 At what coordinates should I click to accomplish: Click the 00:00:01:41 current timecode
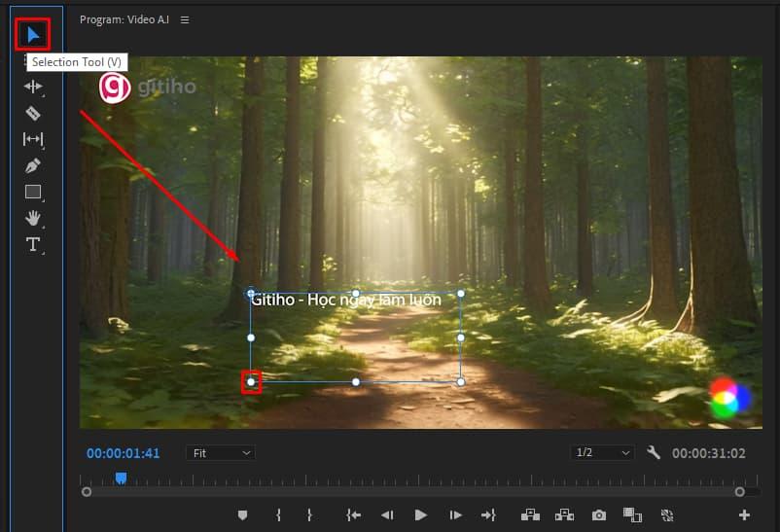pyautogui.click(x=123, y=453)
